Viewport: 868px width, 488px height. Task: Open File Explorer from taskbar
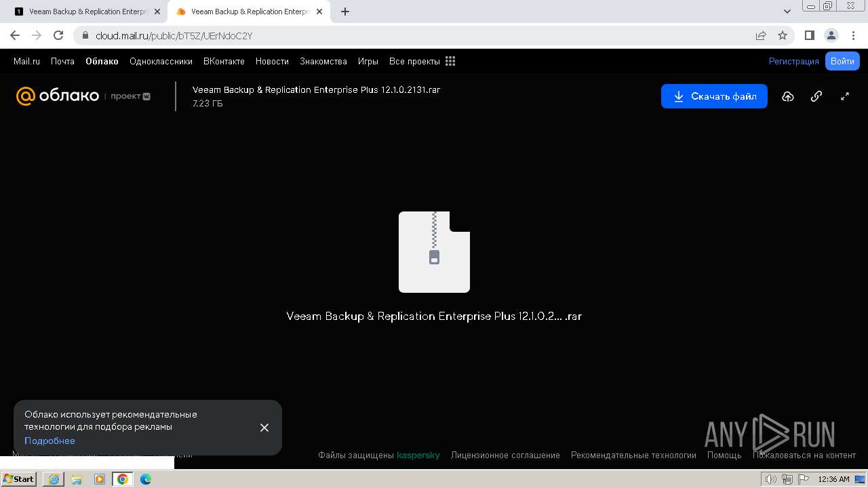[x=77, y=479]
